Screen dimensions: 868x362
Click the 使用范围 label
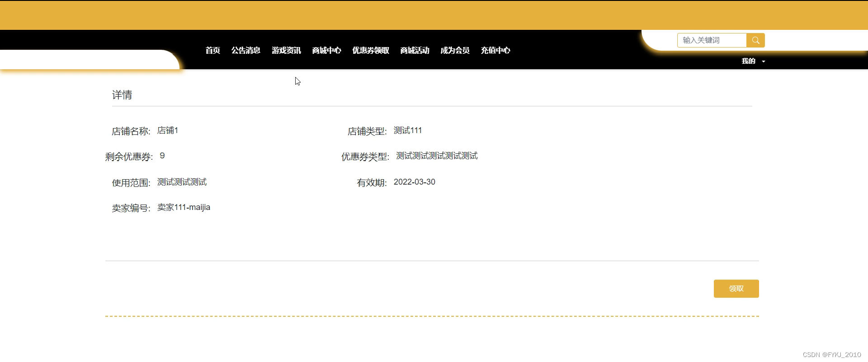click(131, 183)
